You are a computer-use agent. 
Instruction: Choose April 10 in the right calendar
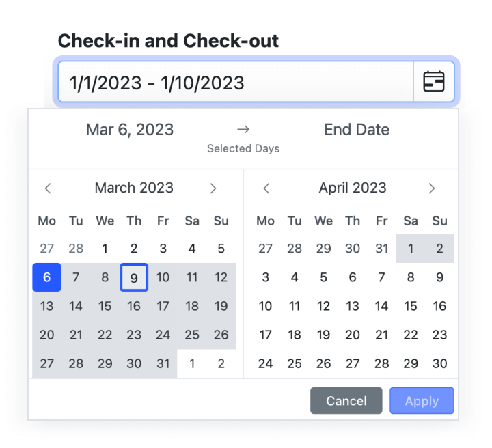(266, 306)
